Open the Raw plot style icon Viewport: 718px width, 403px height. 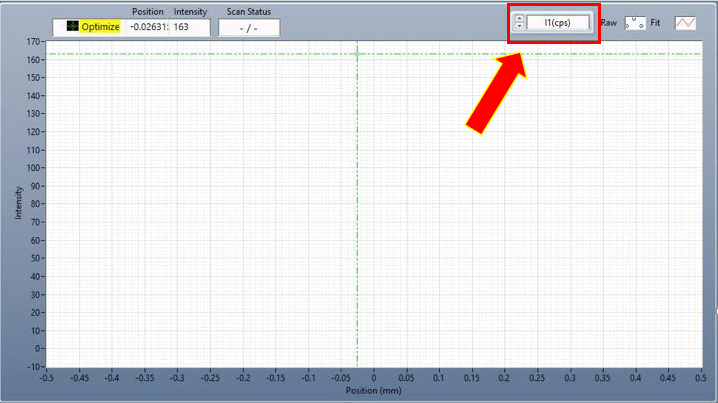(x=635, y=23)
